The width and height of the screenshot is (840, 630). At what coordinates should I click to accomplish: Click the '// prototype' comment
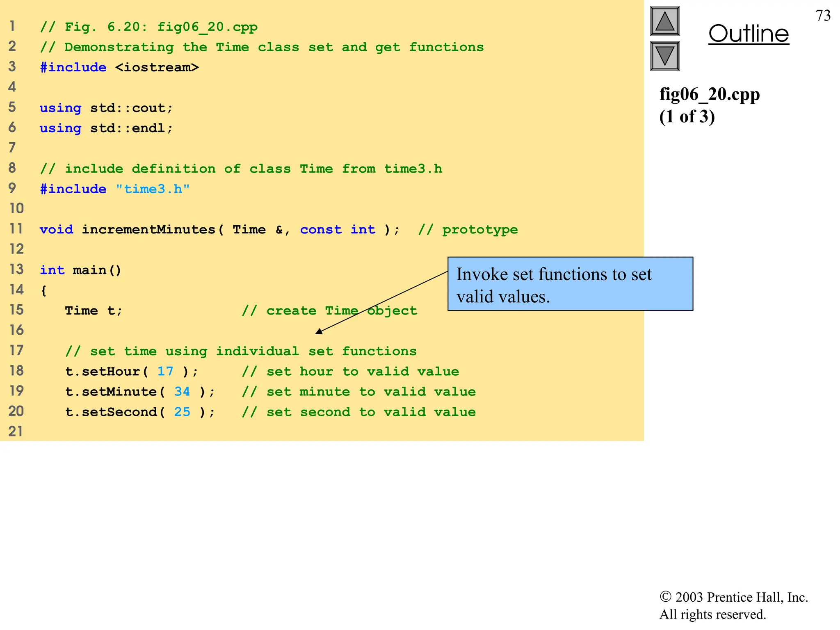pos(468,230)
